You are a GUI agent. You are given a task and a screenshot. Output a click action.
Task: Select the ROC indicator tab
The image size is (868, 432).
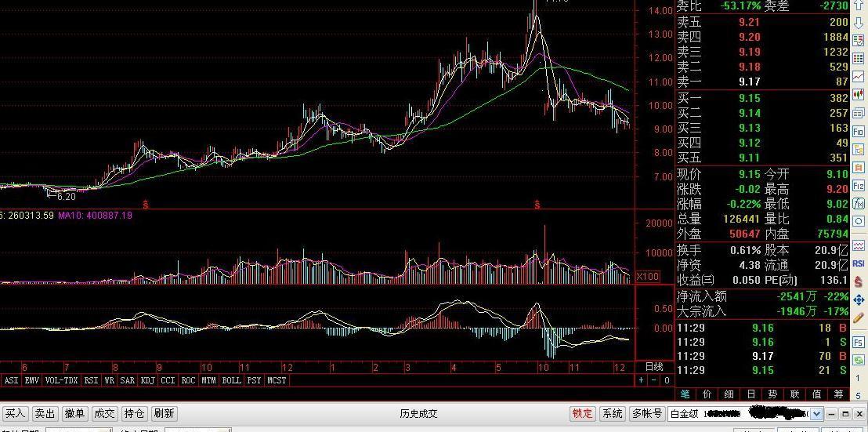(x=188, y=380)
